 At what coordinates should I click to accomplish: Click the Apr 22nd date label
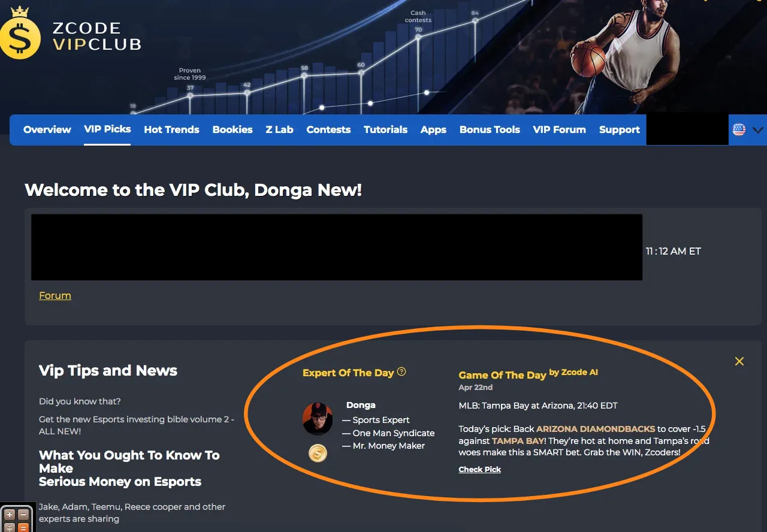pos(475,388)
